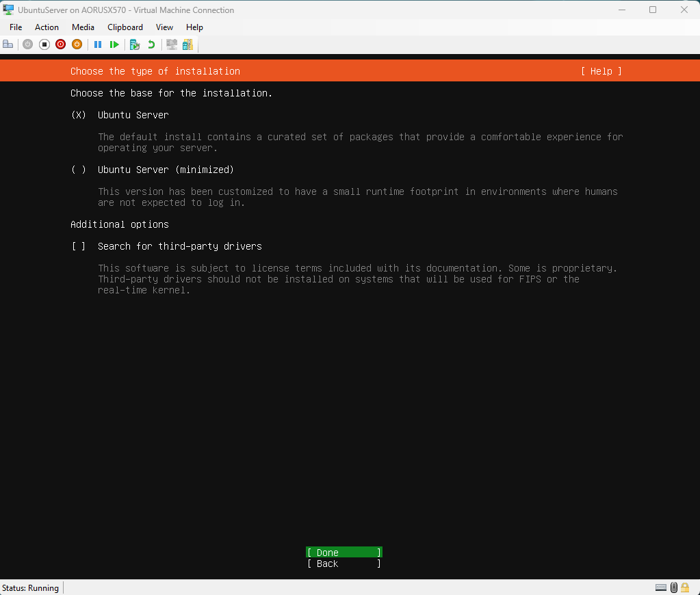Open the Media menu
This screenshot has width=700, height=595.
point(83,27)
